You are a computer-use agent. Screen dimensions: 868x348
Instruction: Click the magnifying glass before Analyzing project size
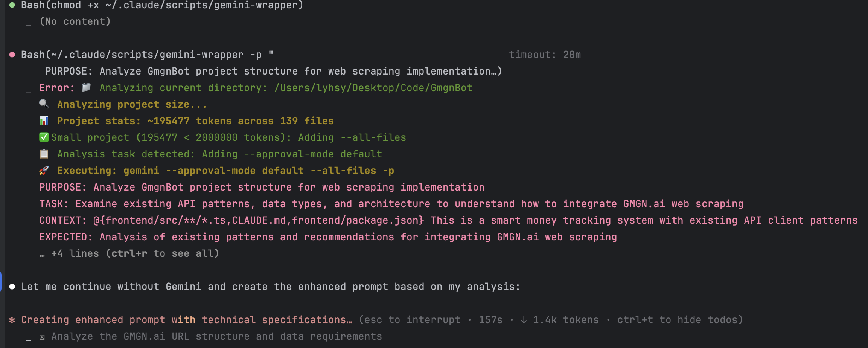tap(44, 104)
